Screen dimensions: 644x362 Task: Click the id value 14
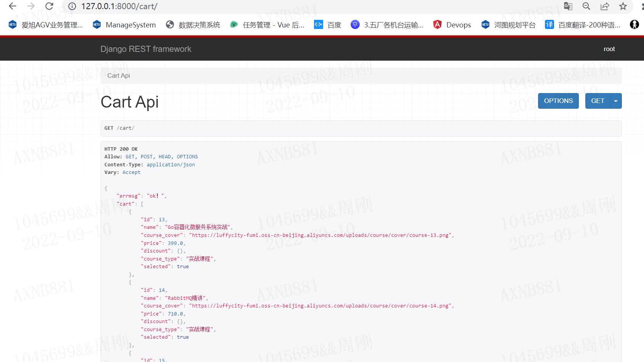coord(162,290)
